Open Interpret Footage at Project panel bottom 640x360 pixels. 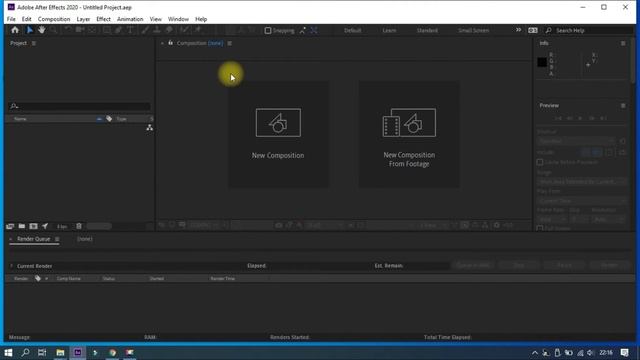pyautogui.click(x=10, y=226)
